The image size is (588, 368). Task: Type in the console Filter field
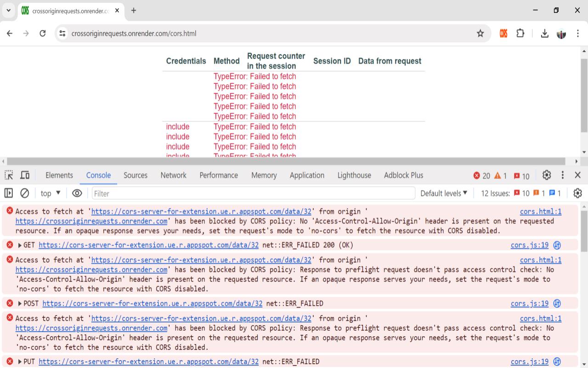[x=253, y=193]
